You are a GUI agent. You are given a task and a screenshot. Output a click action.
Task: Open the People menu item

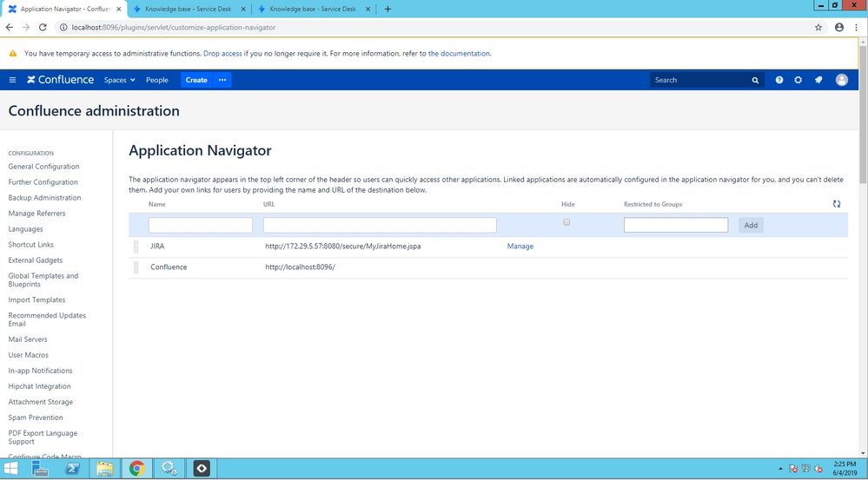[x=157, y=80]
